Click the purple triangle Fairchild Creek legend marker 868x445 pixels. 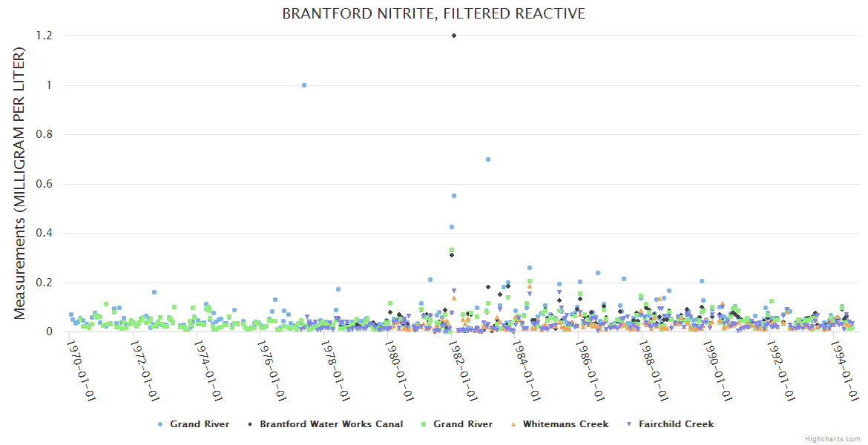629,424
